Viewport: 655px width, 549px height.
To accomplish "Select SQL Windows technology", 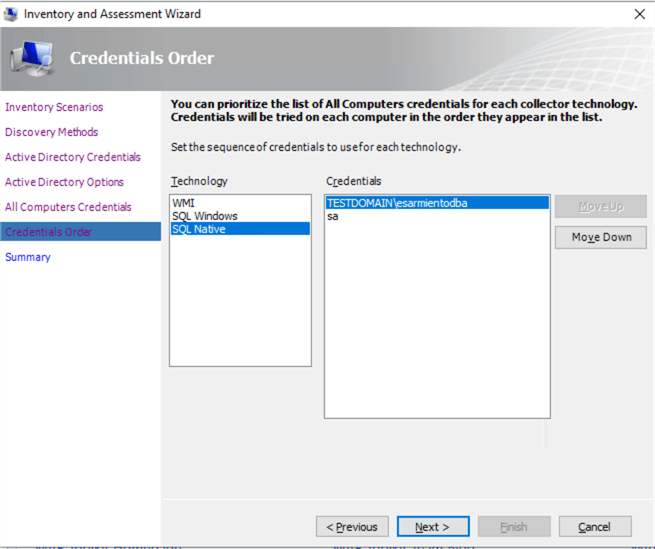I will [240, 216].
